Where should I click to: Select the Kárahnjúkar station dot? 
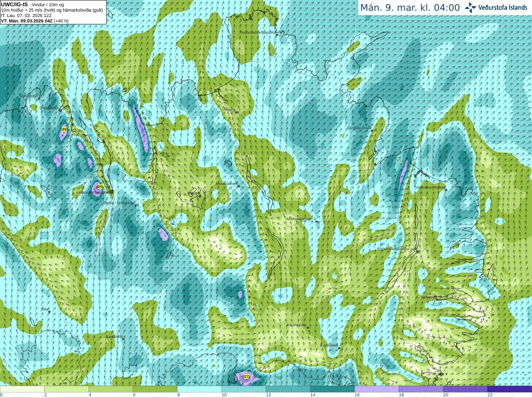[308, 328]
